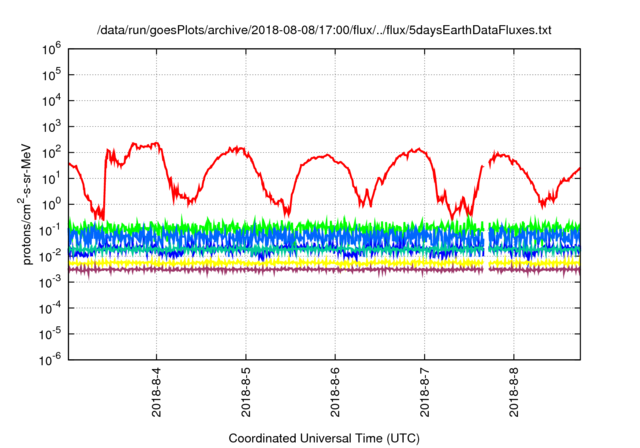Click the red flux curve's peak near 2018-8-4

point(155,144)
